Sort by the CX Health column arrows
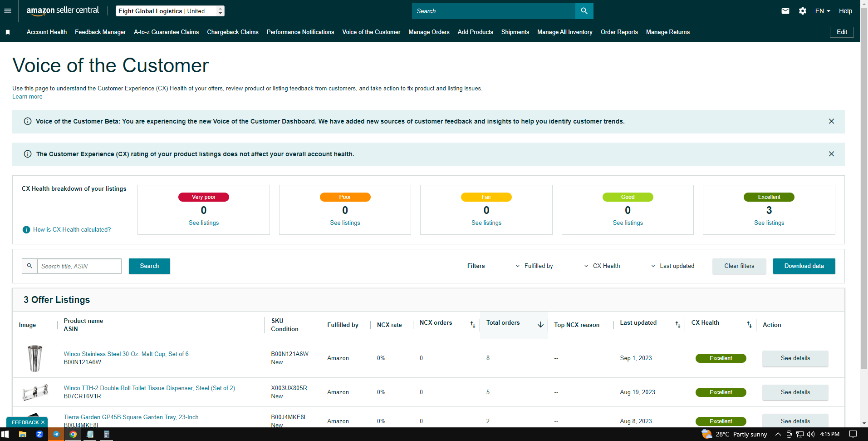 [749, 324]
